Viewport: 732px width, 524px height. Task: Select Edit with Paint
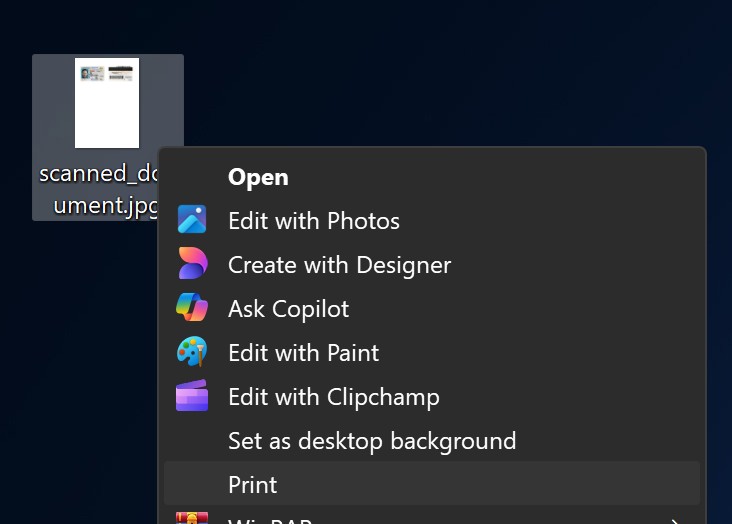pyautogui.click(x=303, y=353)
